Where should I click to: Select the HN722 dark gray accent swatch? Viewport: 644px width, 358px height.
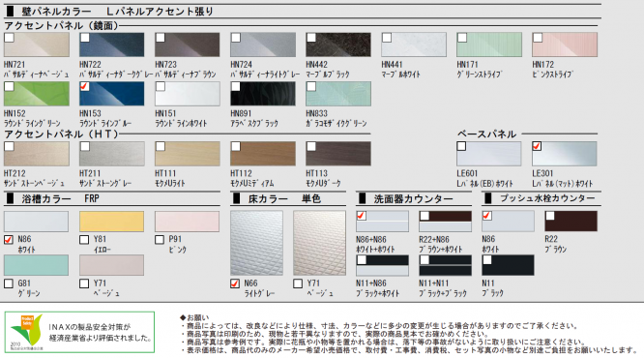tap(112, 45)
